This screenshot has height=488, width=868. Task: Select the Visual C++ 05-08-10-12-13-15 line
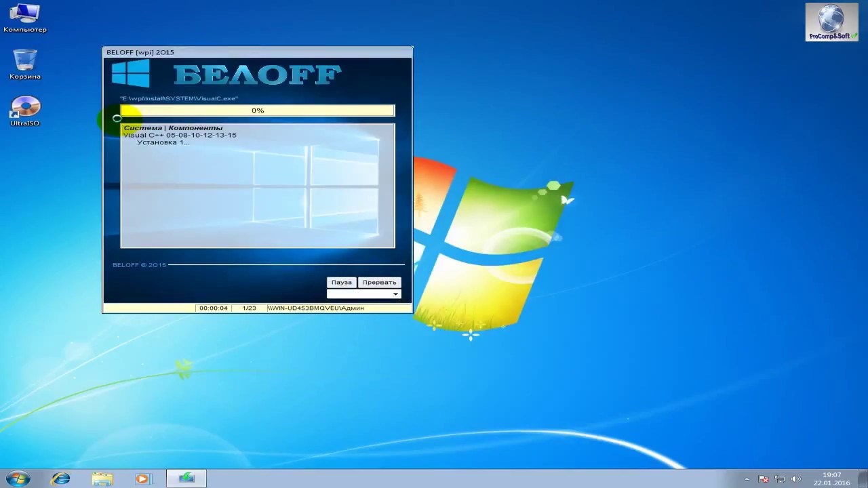[180, 135]
